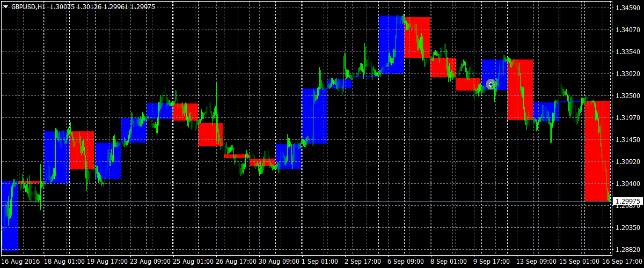The height and width of the screenshot is (268, 644).
Task: Click the 16 Aug 2016 time label
Action: point(19,262)
